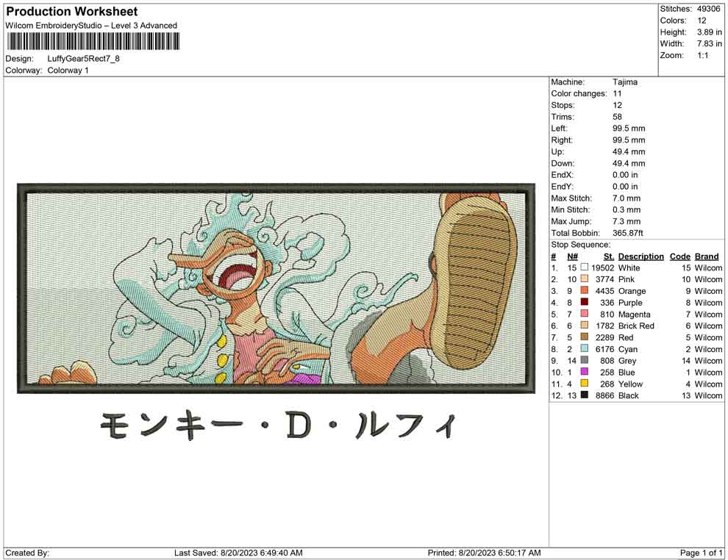Image resolution: width=728 pixels, height=560 pixels.
Task: Click the Japanese katakana text below design
Action: [279, 425]
